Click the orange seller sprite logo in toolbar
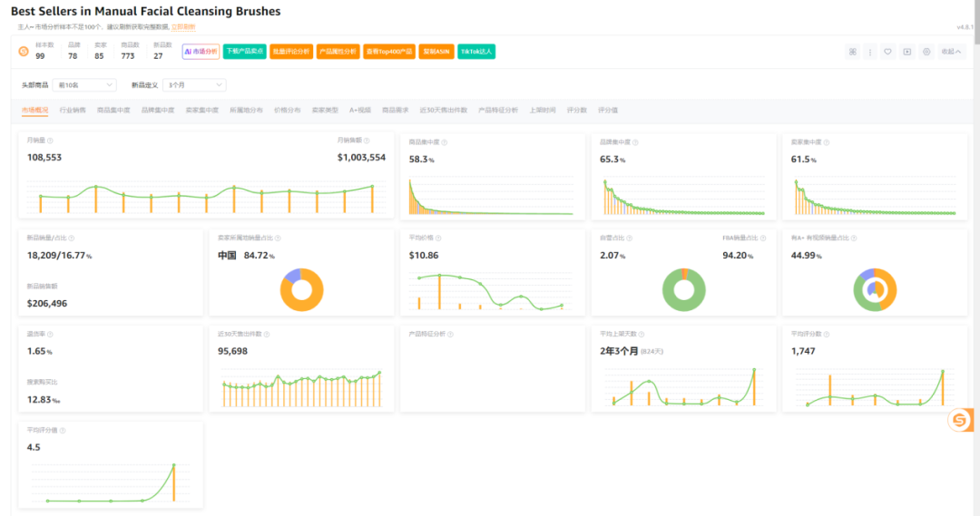This screenshot has width=980, height=516. [x=24, y=51]
